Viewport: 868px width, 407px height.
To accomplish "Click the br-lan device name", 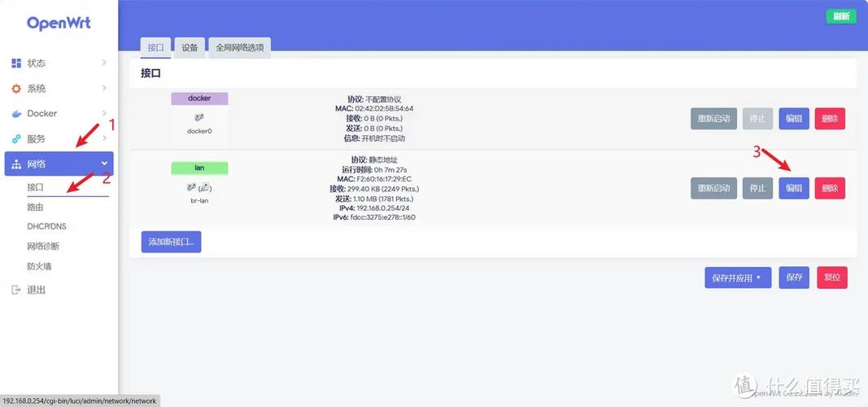I will point(199,200).
